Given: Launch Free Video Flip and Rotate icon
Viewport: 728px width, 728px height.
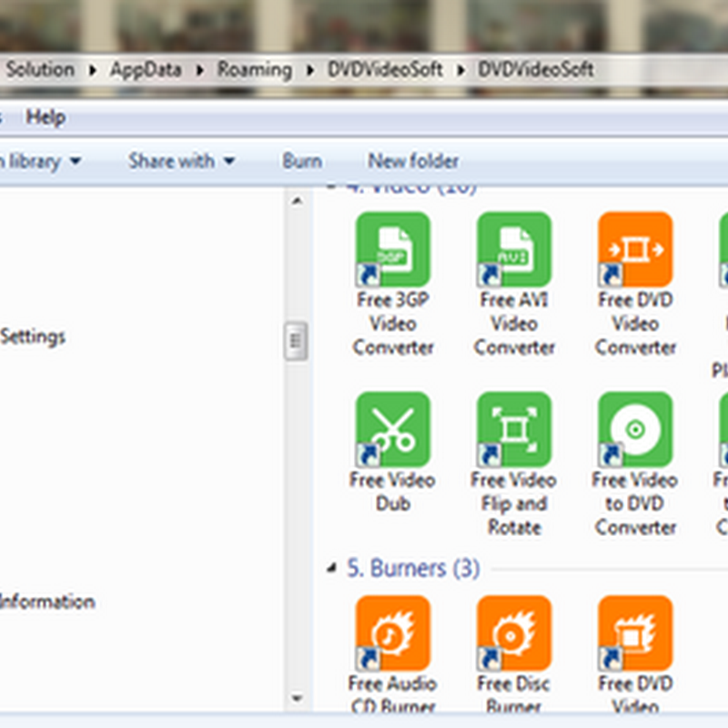Looking at the screenshot, I should coord(514,429).
